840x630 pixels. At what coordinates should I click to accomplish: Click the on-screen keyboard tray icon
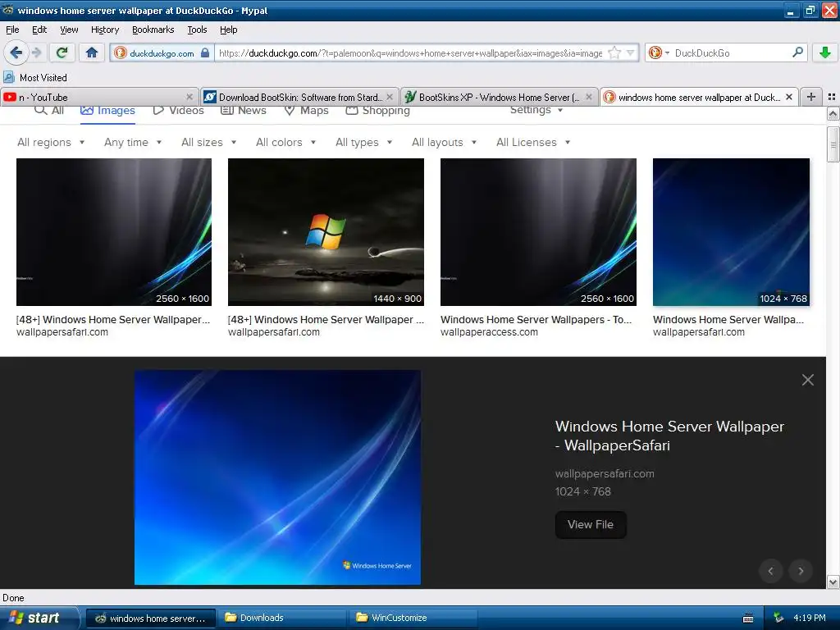click(748, 619)
